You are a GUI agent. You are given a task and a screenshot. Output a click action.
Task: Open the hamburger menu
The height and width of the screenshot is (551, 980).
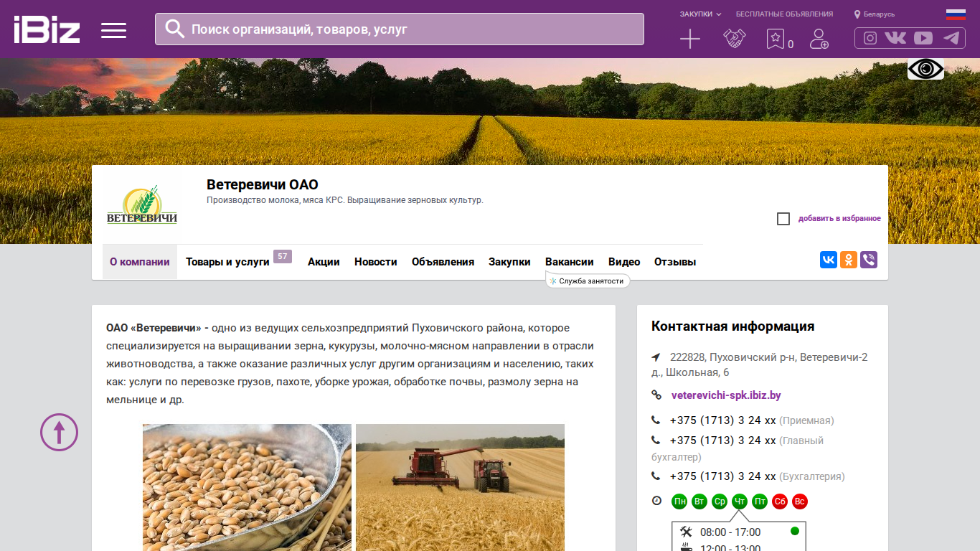click(x=113, y=30)
